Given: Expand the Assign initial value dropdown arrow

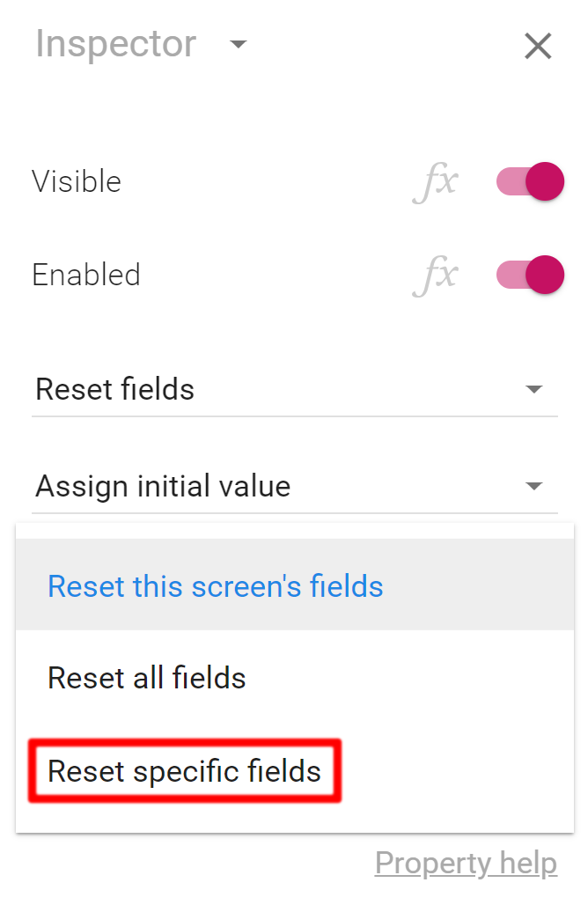Looking at the screenshot, I should click(x=533, y=486).
